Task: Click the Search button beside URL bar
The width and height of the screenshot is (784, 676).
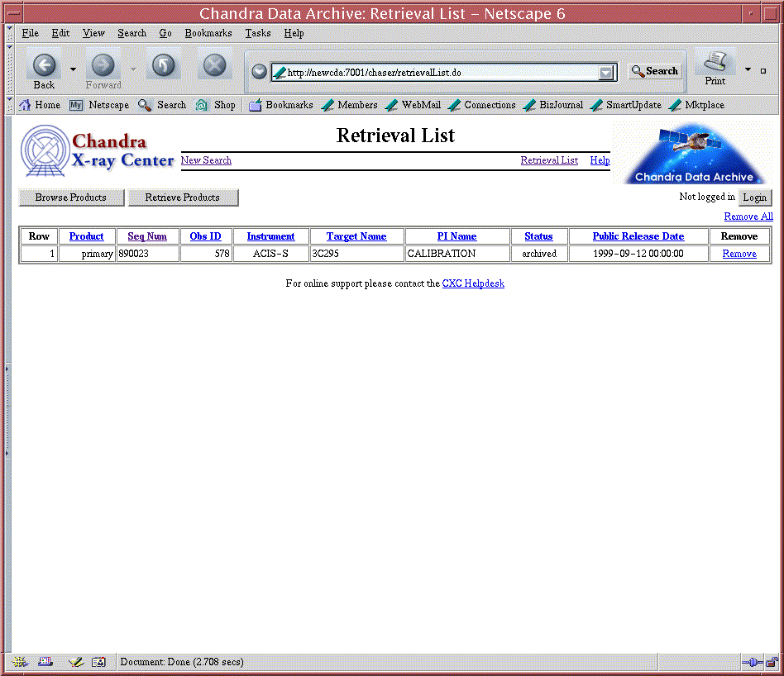Action: pyautogui.click(x=654, y=71)
